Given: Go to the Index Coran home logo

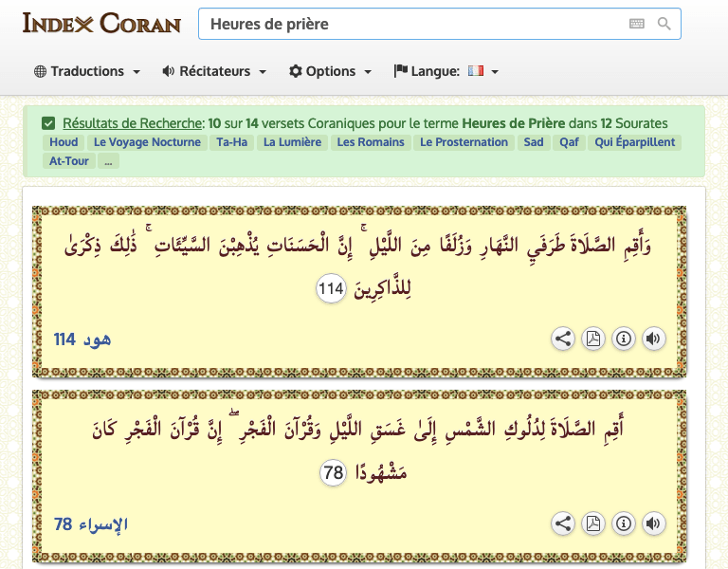Looking at the screenshot, I should [x=101, y=23].
